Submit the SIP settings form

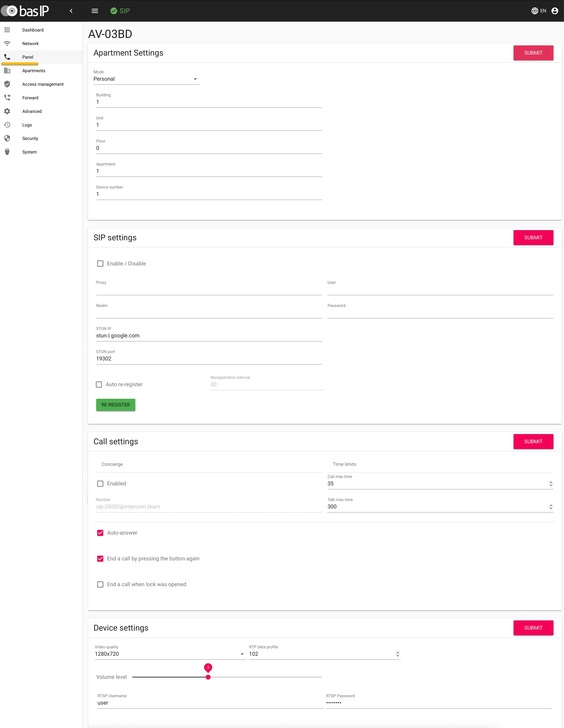[533, 238]
